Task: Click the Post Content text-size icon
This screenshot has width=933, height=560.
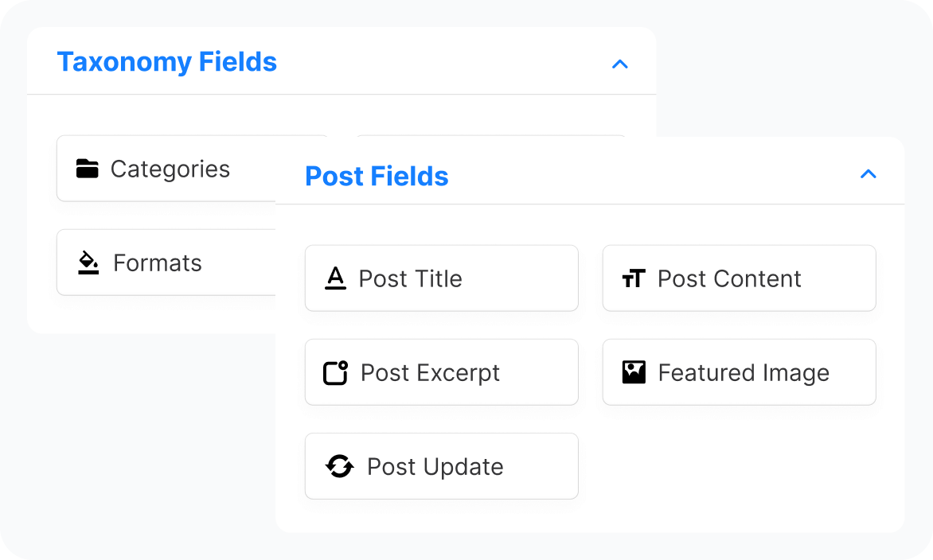Action: tap(633, 278)
